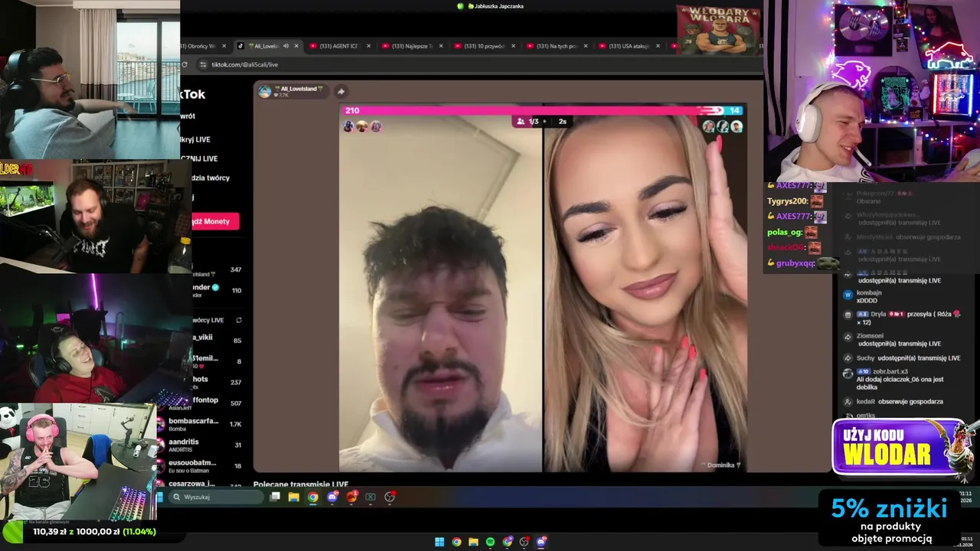Close the 'Na tych pra' tab
The height and width of the screenshot is (551, 980).
tap(586, 46)
